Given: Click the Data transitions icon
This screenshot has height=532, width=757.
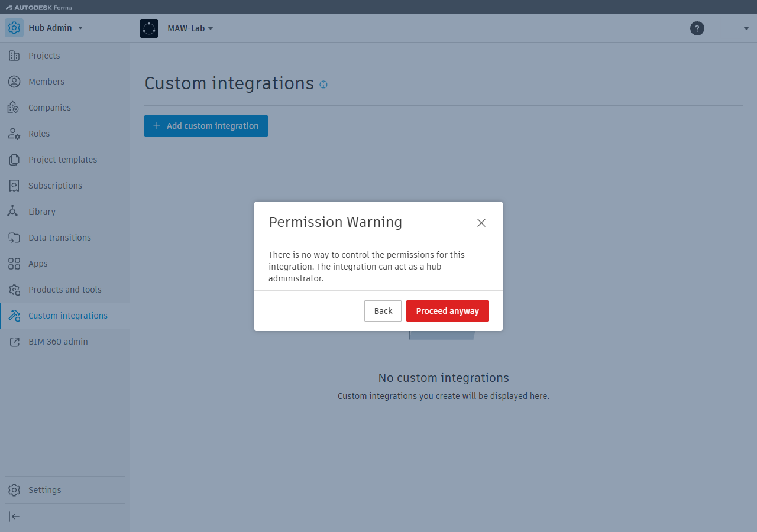Looking at the screenshot, I should (x=14, y=238).
